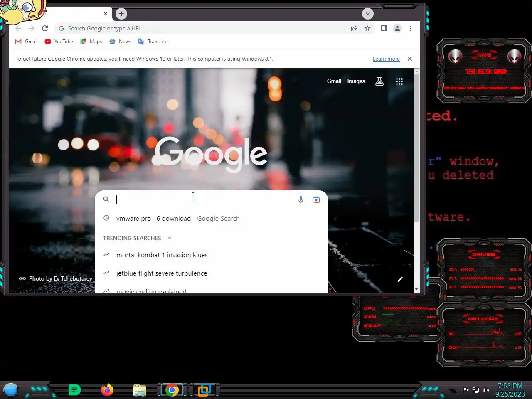Image resolution: width=532 pixels, height=399 pixels.
Task: Open the Translate bookmark
Action: pyautogui.click(x=153, y=42)
